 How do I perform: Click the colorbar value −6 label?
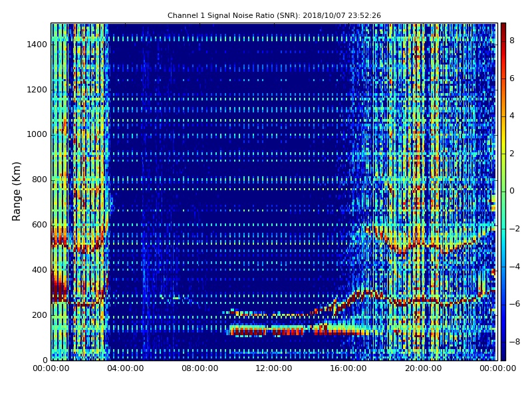click(514, 304)
